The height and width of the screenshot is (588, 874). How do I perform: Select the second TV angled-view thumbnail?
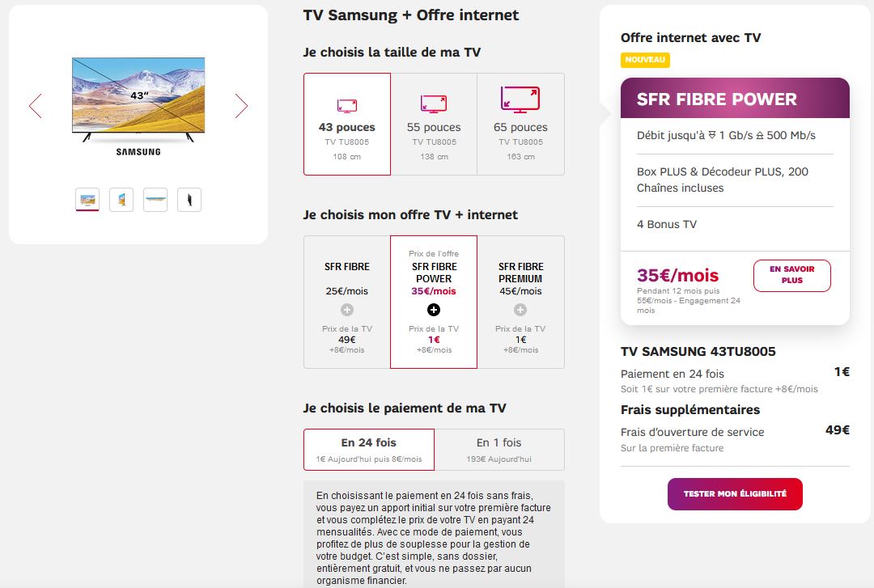[x=121, y=199]
